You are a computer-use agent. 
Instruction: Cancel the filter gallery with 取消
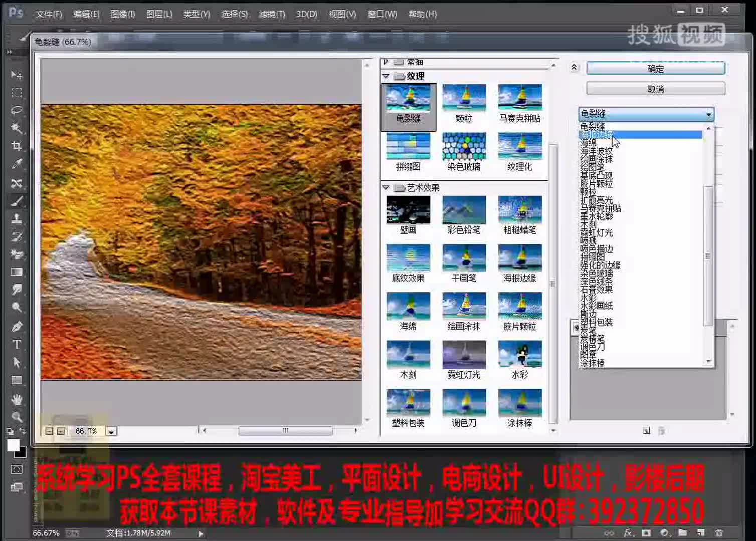(656, 89)
